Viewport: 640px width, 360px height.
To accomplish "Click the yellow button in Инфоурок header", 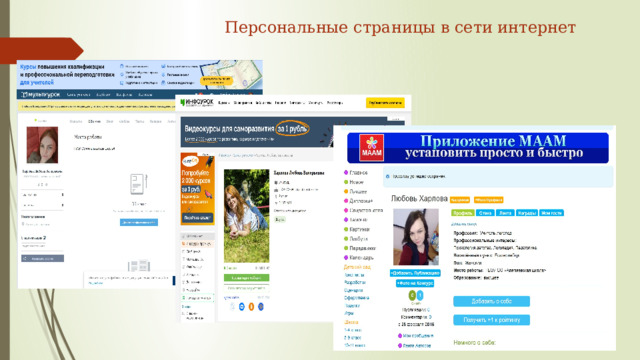I will [385, 103].
